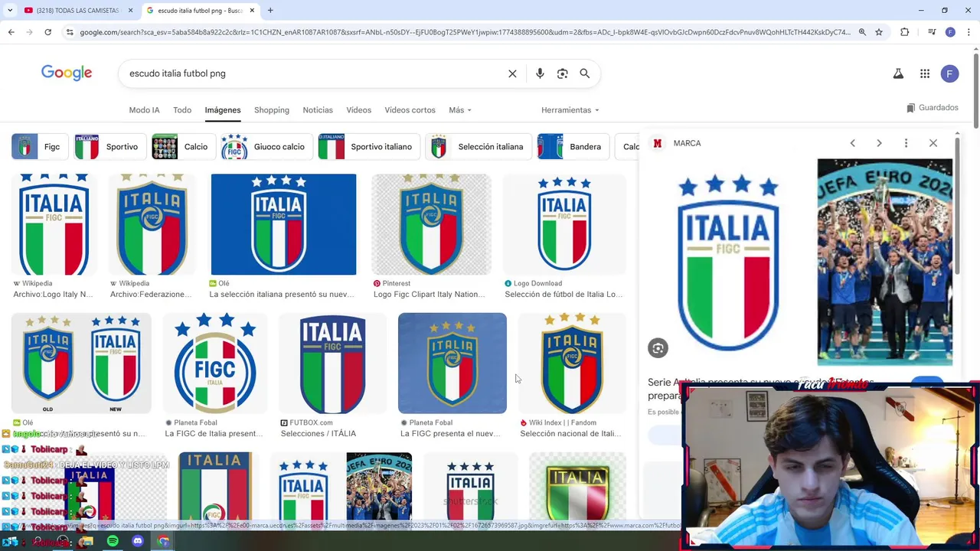Open the large Italia crest preview image

pos(728,262)
